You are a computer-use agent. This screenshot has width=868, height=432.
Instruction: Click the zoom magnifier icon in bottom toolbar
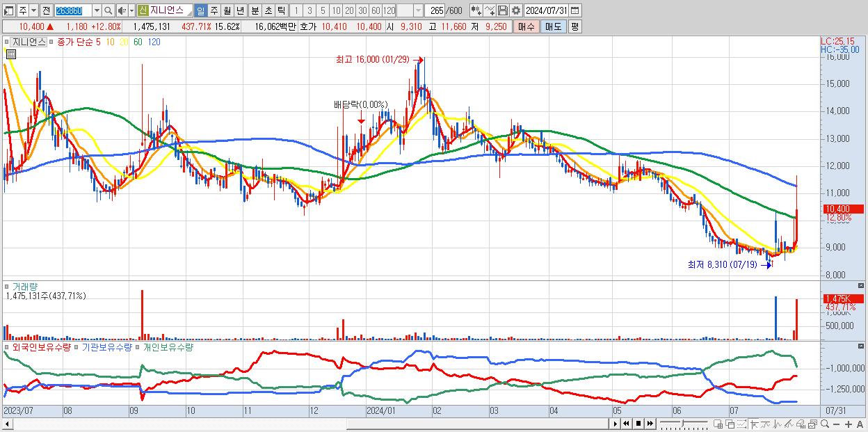pos(825,424)
